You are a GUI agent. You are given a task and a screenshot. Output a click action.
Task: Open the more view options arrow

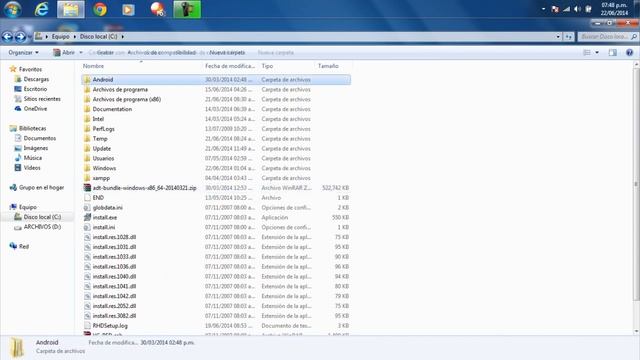pos(597,53)
